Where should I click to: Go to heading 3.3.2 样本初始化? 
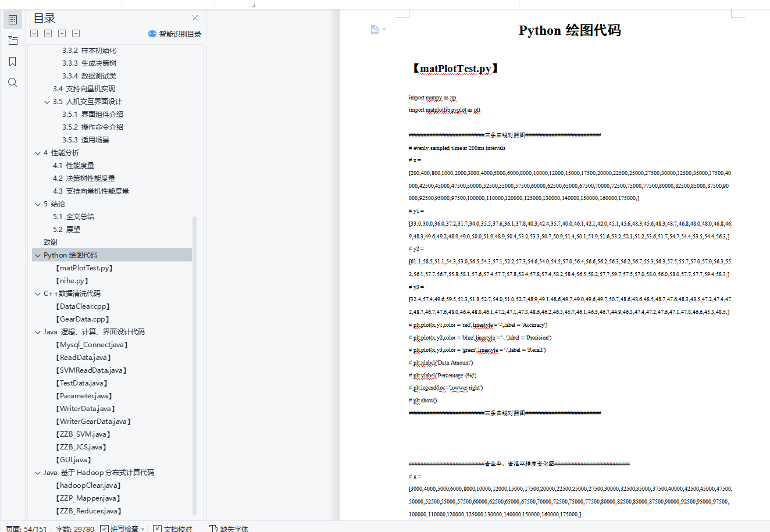pos(89,51)
